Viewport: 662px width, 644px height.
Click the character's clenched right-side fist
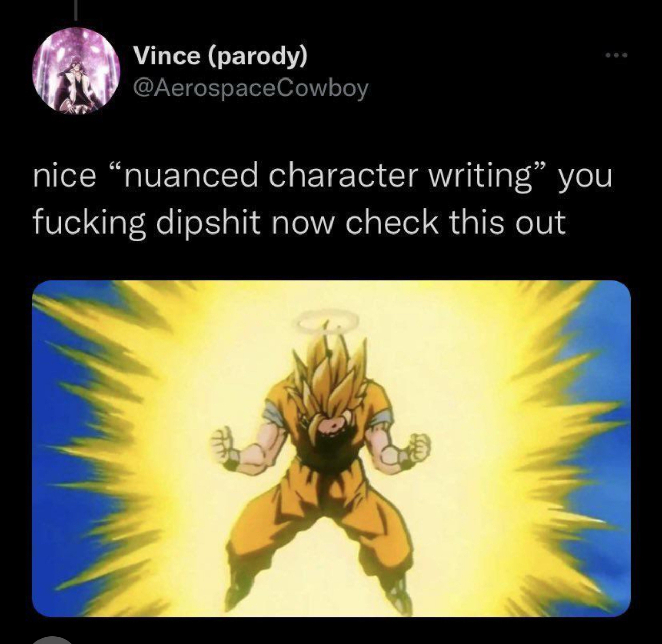[414, 449]
